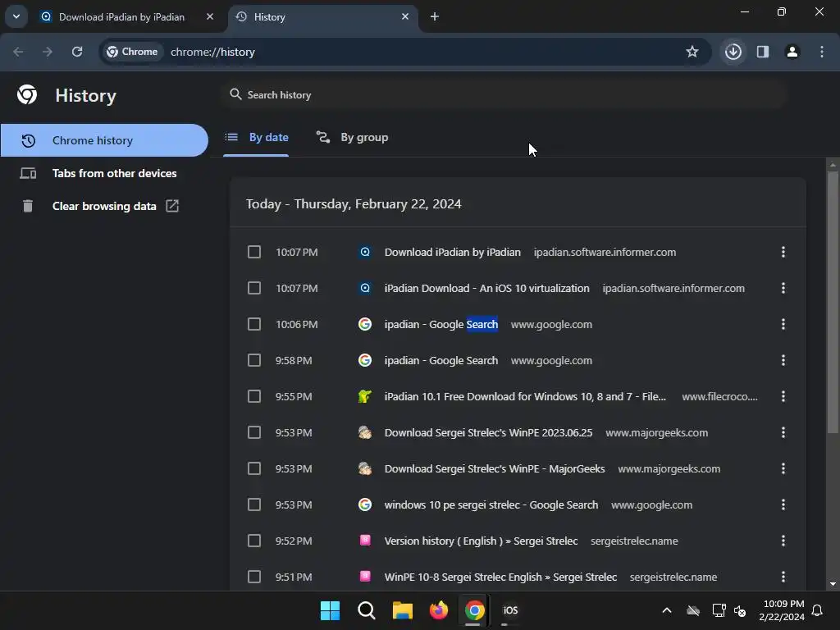Open Chrome's three-dot main menu
Screen dimensions: 840x630
[x=822, y=52]
